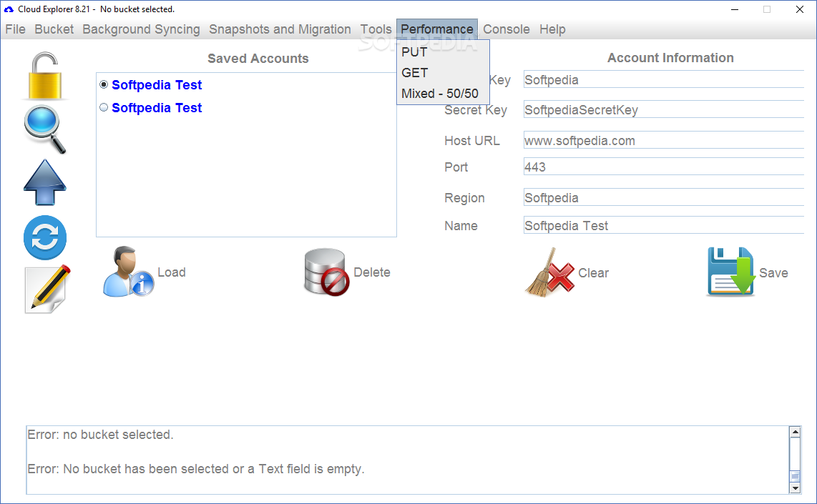Click the Region input field
This screenshot has width=817, height=504.
click(x=664, y=198)
